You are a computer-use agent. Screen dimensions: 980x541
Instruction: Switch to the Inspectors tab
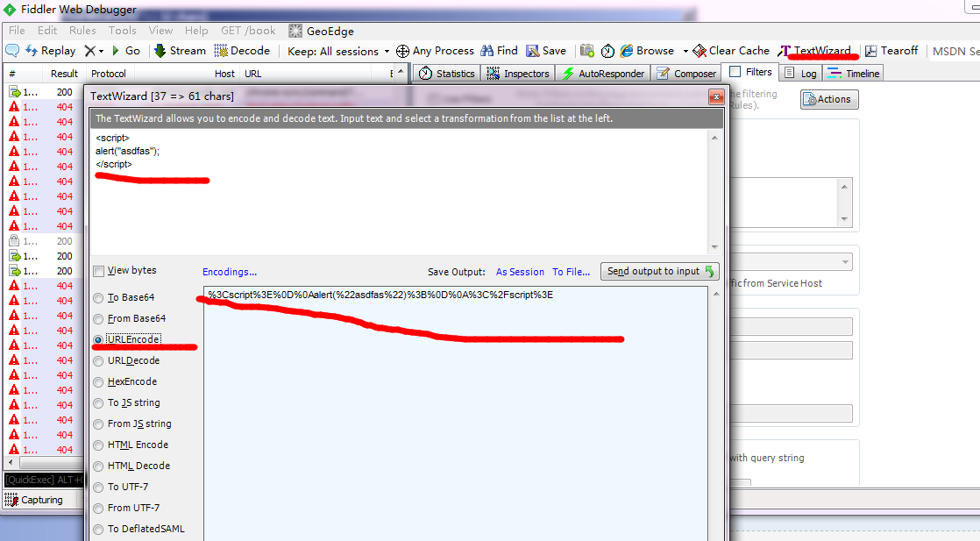pyautogui.click(x=518, y=73)
